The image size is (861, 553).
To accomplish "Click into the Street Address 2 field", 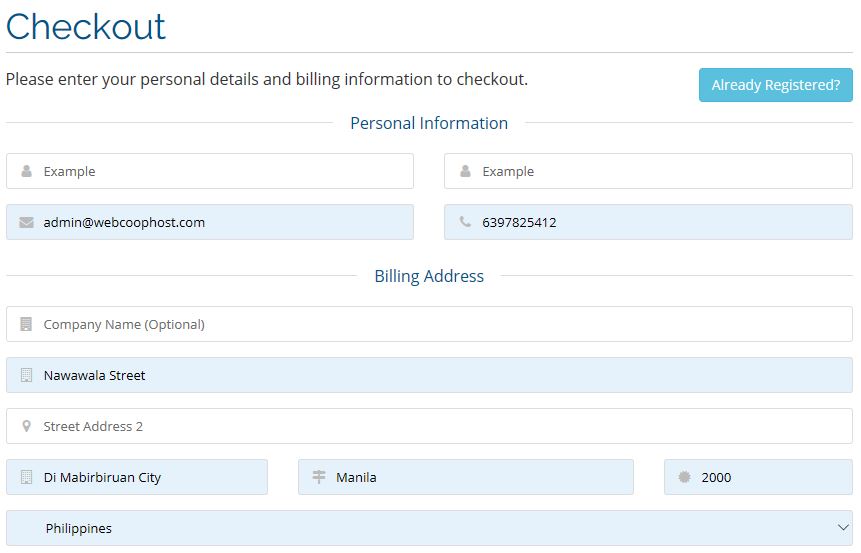I will tap(429, 426).
